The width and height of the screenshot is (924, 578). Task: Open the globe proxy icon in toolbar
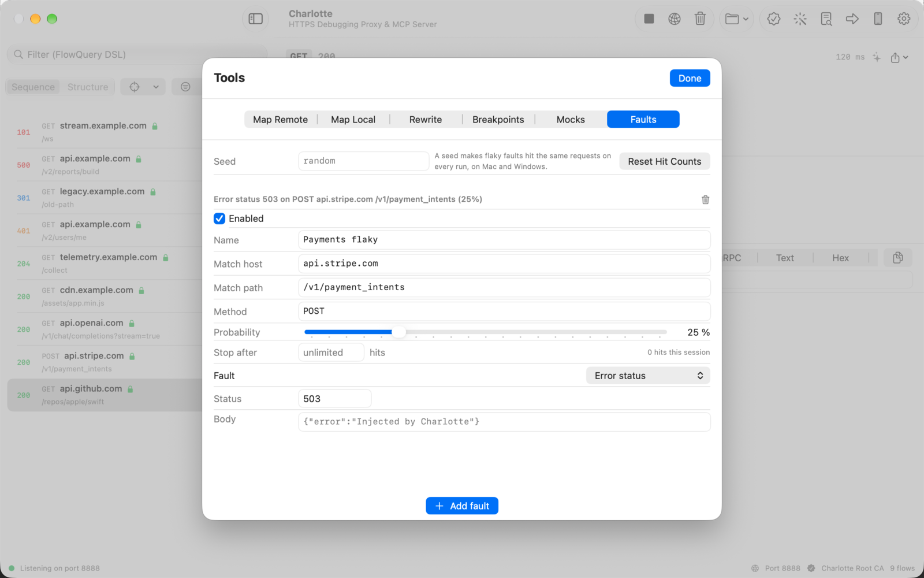[x=675, y=19]
